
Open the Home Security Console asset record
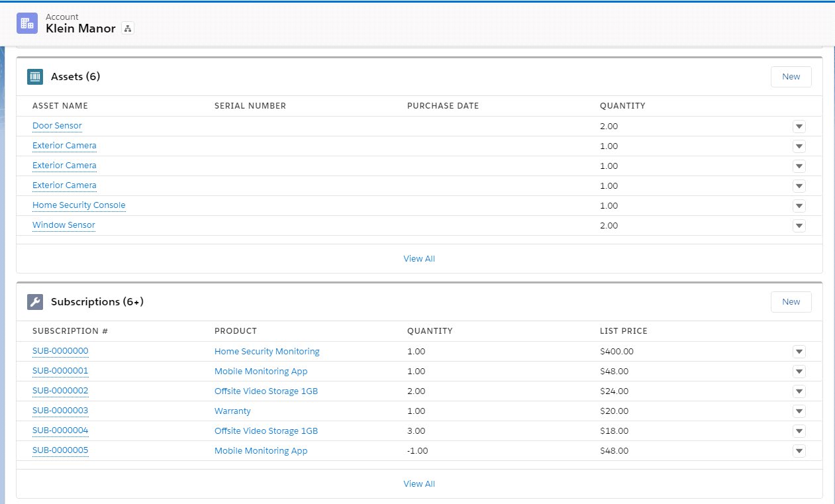pyautogui.click(x=79, y=205)
